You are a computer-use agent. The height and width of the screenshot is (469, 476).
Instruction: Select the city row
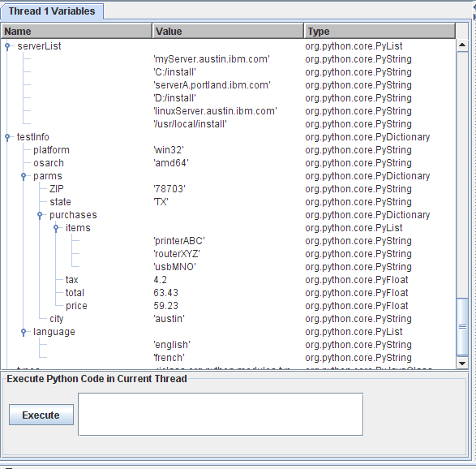point(229,319)
